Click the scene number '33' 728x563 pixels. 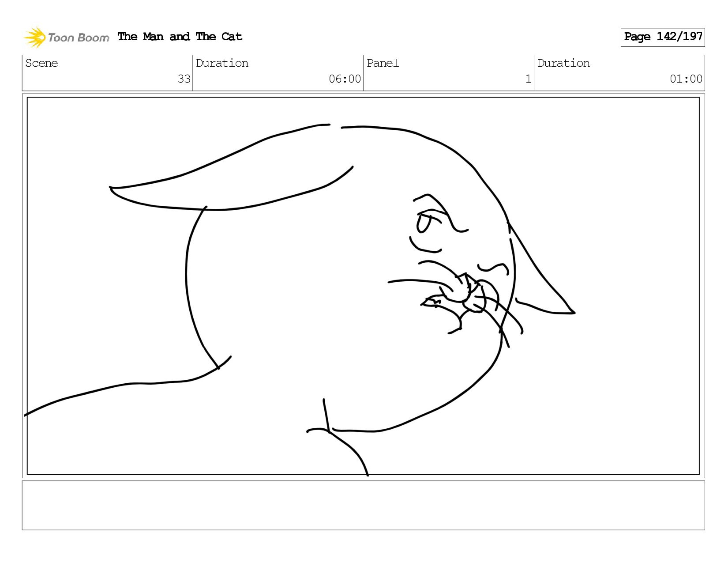[x=184, y=79]
